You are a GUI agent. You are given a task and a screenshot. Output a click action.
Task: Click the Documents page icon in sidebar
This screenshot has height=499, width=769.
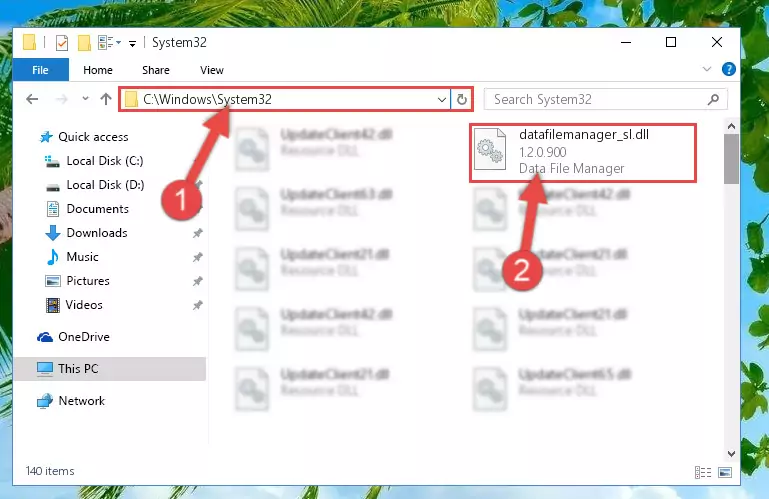coord(52,209)
